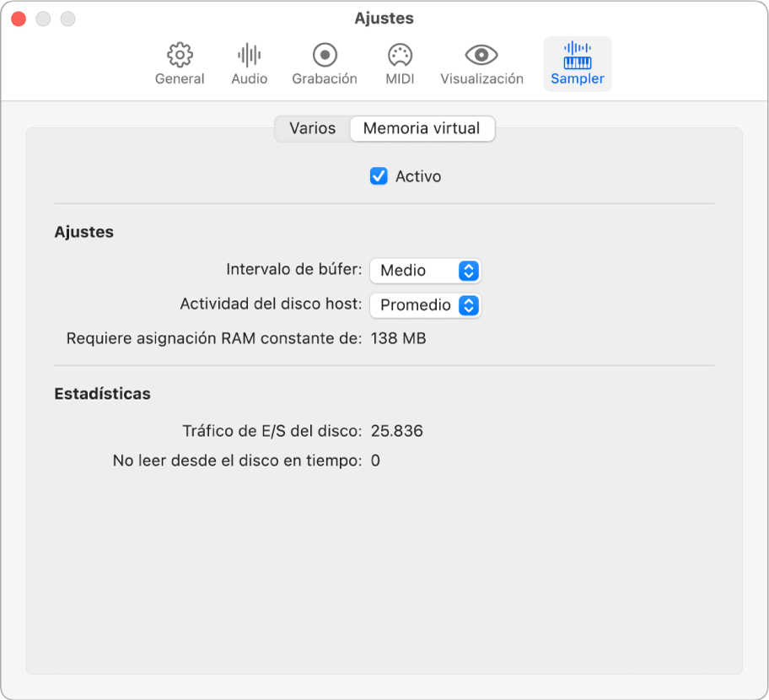Image resolution: width=769 pixels, height=700 pixels.
Task: Open the gear icon for General preferences
Action: 179,56
